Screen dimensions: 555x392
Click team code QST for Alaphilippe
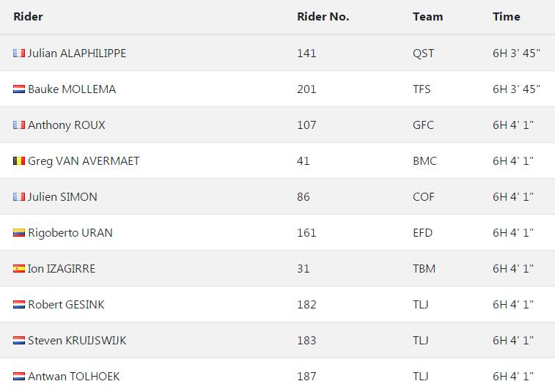click(423, 53)
